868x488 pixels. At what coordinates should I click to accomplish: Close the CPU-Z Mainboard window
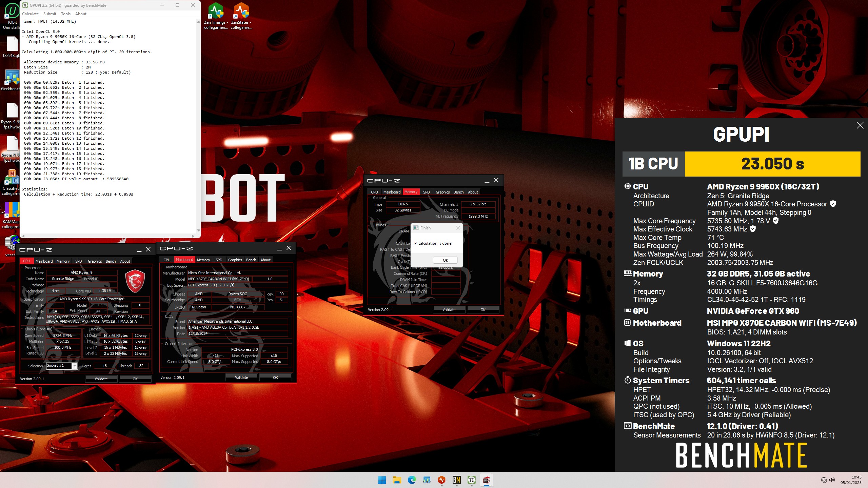tap(289, 248)
